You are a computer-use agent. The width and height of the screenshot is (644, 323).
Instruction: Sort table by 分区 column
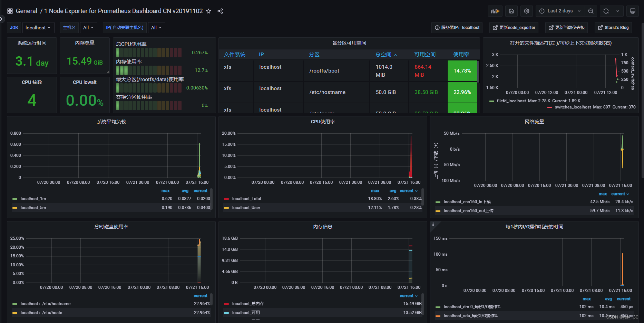(314, 55)
